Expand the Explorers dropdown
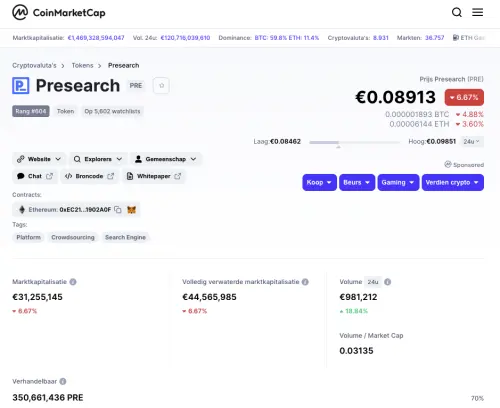This screenshot has height=408, width=500. point(98,159)
